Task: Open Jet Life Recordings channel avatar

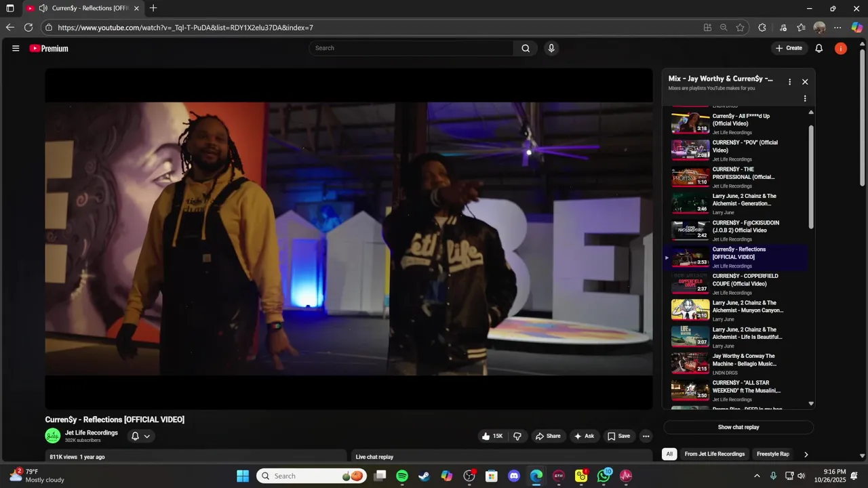Action: coord(52,436)
